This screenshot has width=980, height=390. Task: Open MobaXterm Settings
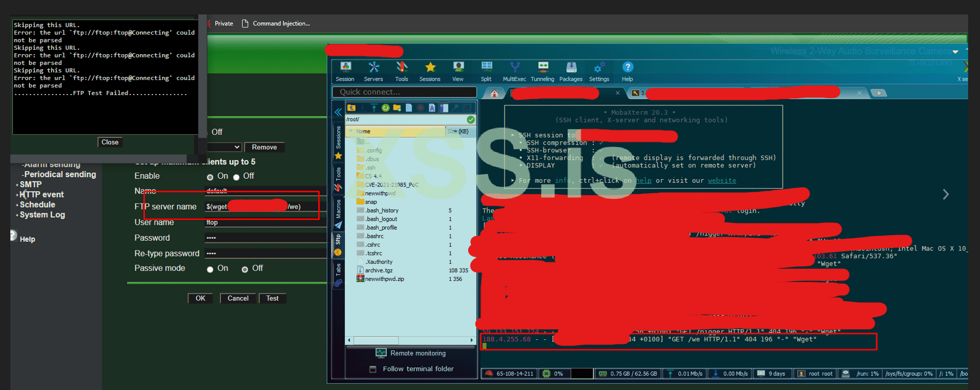pos(599,71)
